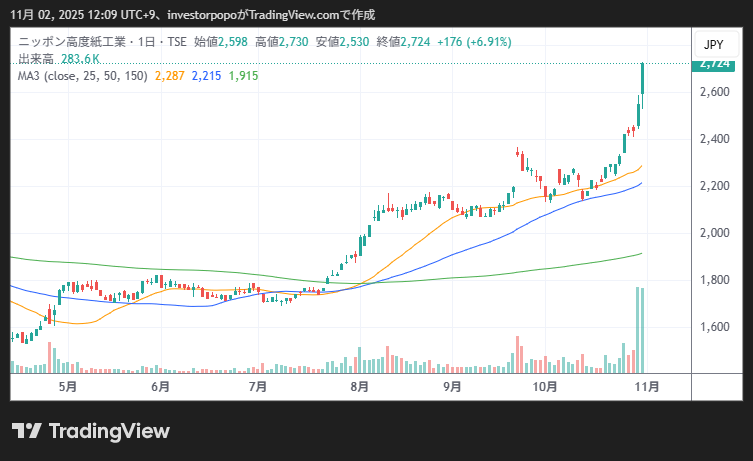This screenshot has width=753, height=461.
Task: Click the 出来高 volume indicator label
Action: (x=35, y=59)
